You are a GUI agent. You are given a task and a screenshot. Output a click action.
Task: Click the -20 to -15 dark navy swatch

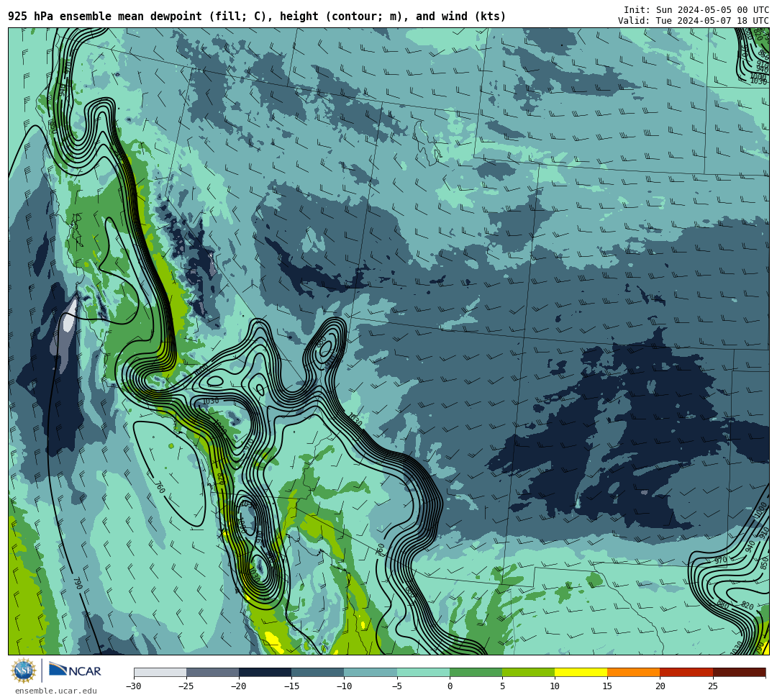pos(265,672)
